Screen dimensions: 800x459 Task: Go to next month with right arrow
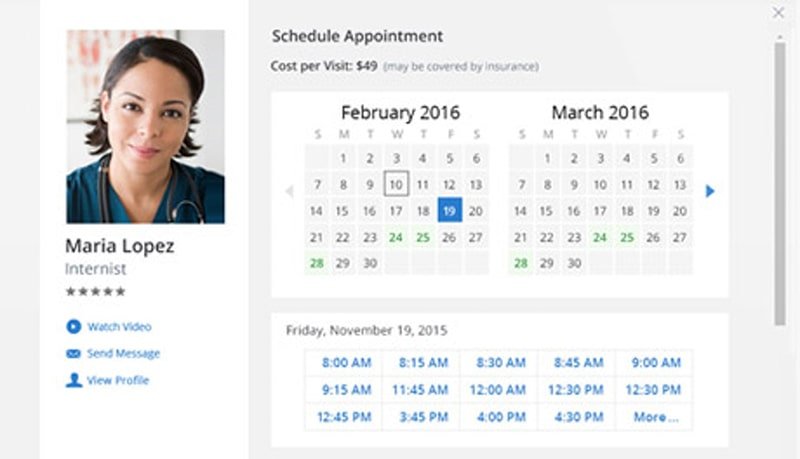[710, 191]
